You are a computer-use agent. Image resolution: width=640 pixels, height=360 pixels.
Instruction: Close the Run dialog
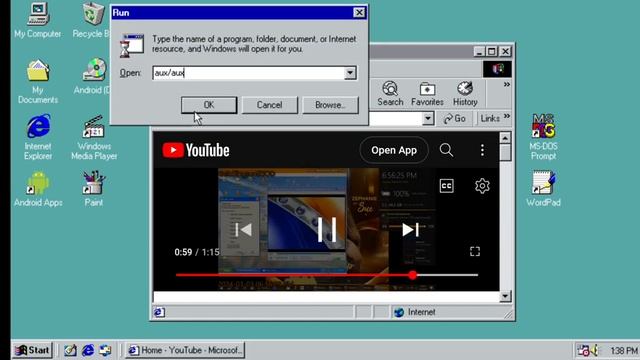pyautogui.click(x=359, y=13)
